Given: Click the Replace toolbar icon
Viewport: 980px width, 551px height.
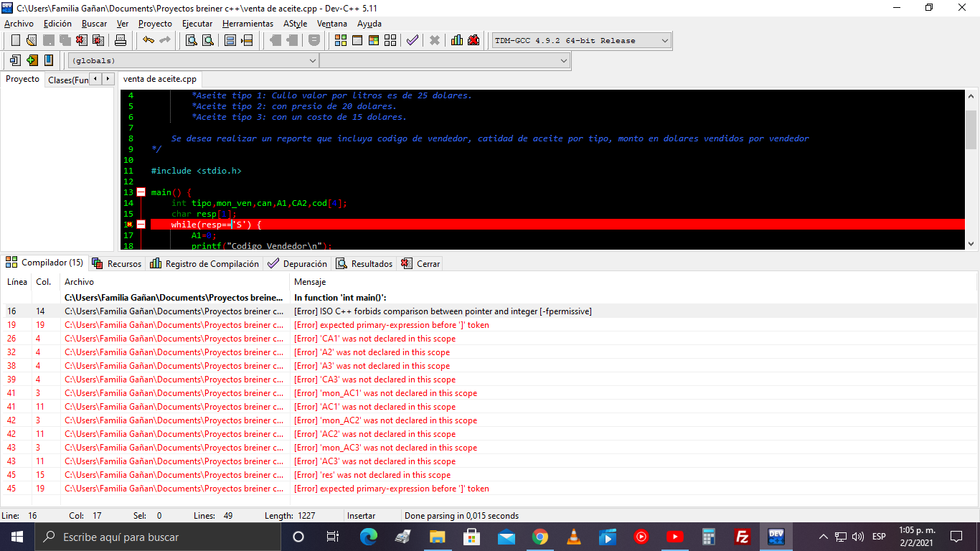Looking at the screenshot, I should pos(208,40).
